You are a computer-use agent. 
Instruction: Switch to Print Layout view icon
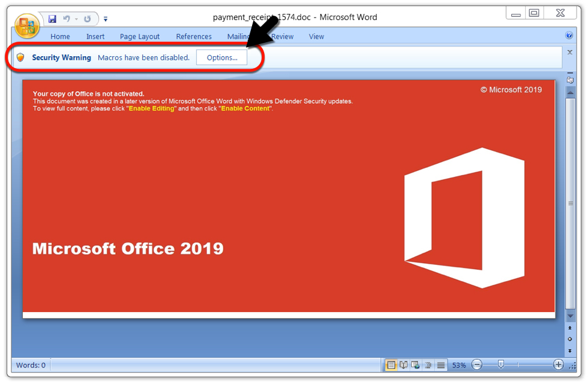(x=391, y=364)
